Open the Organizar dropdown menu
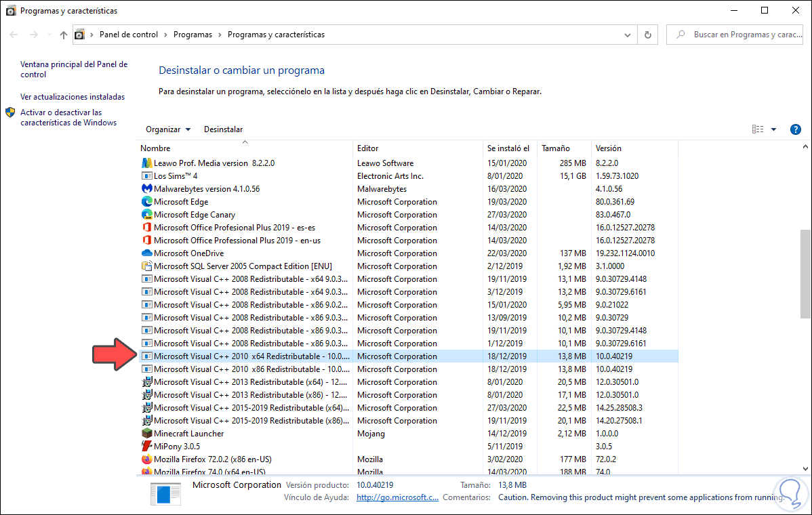 pos(168,129)
